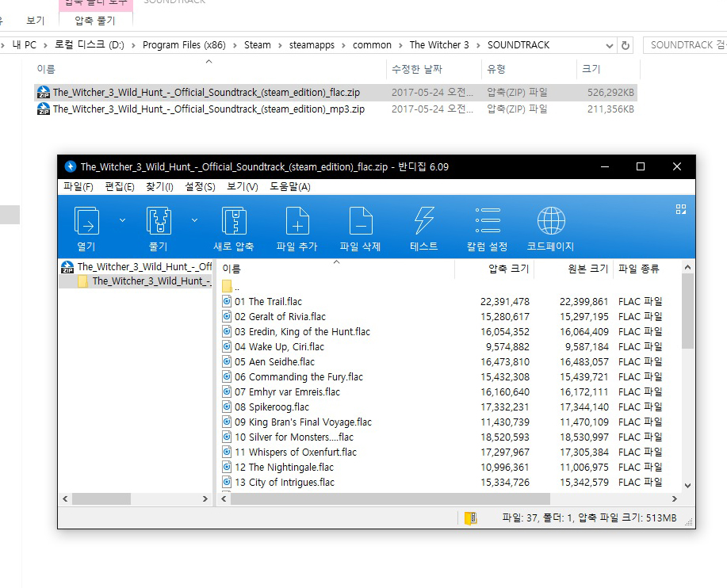Viewport: 727px width, 588px height.
Task: Expand the Extract (풀기) button dropdown arrow
Action: pyautogui.click(x=195, y=220)
